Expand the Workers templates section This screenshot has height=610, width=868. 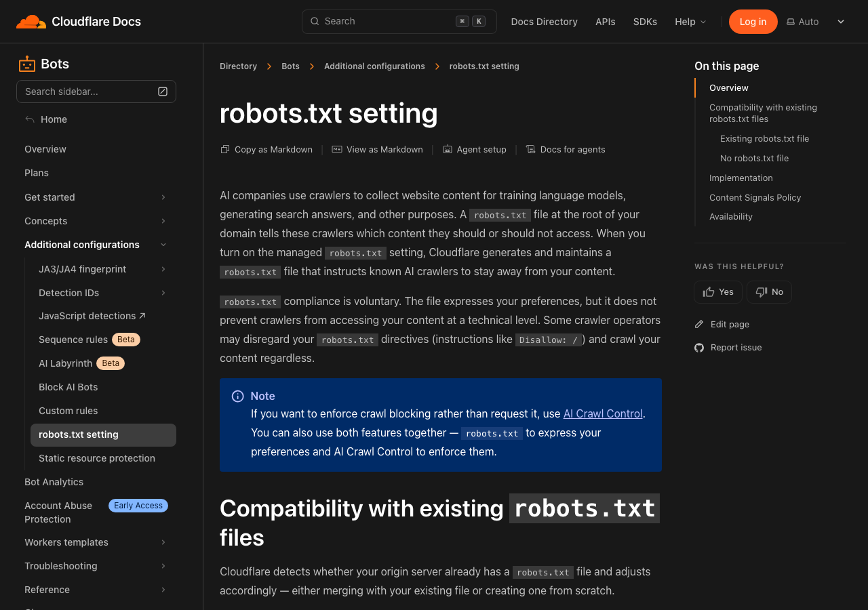(163, 542)
